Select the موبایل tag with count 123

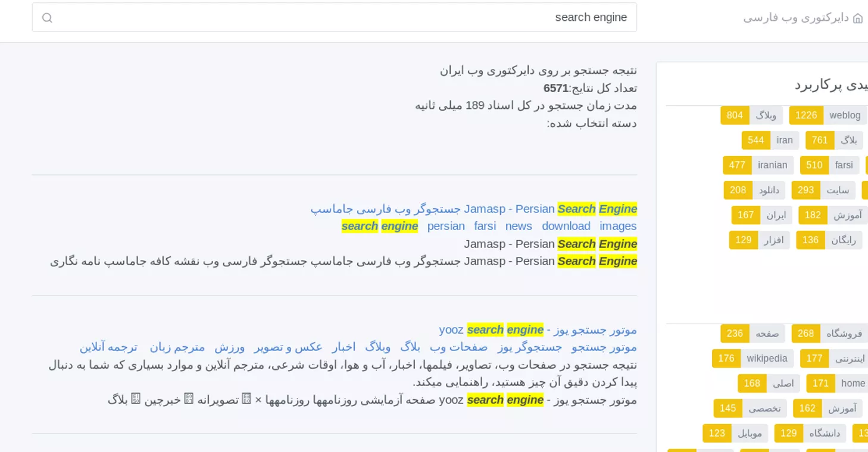tap(735, 434)
